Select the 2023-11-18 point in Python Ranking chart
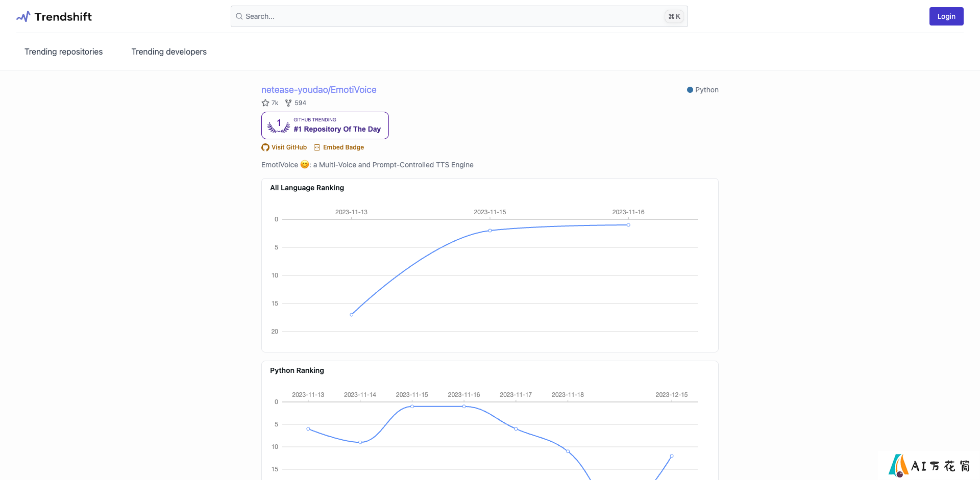The height and width of the screenshot is (480, 980). pyautogui.click(x=568, y=451)
